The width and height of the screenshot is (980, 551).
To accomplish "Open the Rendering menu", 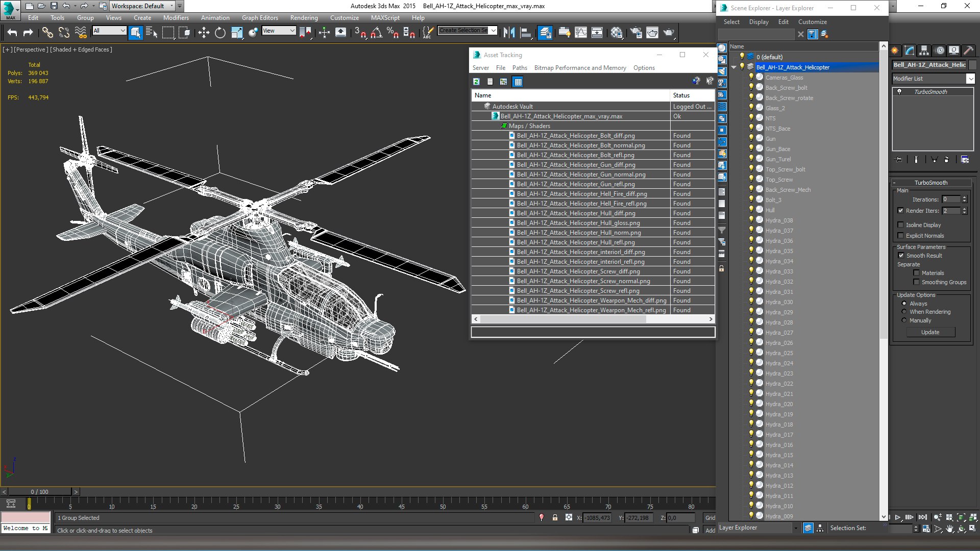I will pyautogui.click(x=304, y=17).
